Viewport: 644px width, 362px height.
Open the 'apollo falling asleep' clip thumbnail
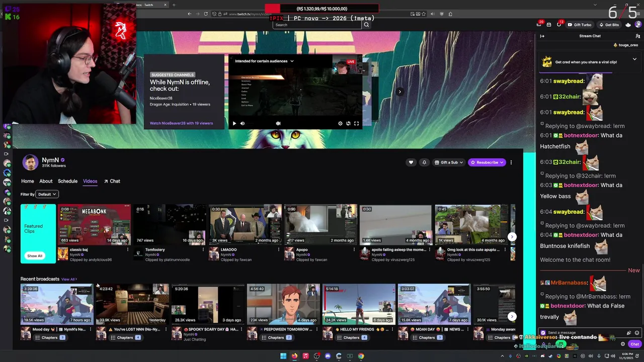[396, 224]
